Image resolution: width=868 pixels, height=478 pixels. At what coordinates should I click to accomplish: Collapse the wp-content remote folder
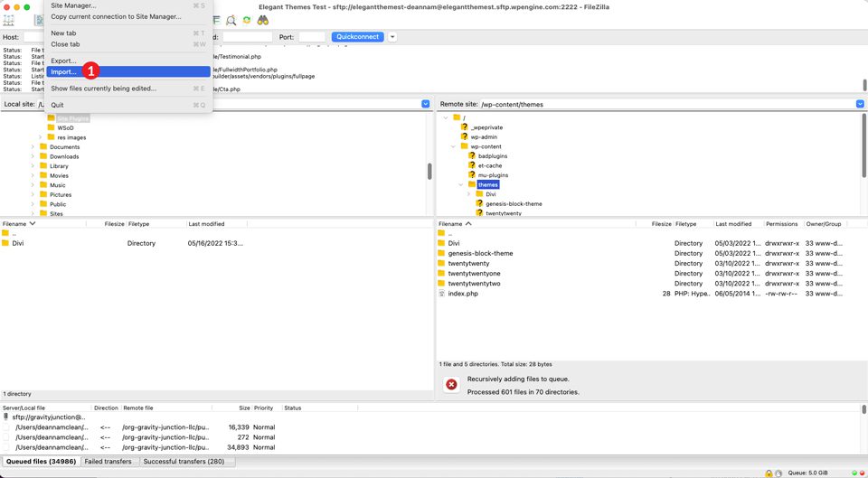tap(453, 146)
